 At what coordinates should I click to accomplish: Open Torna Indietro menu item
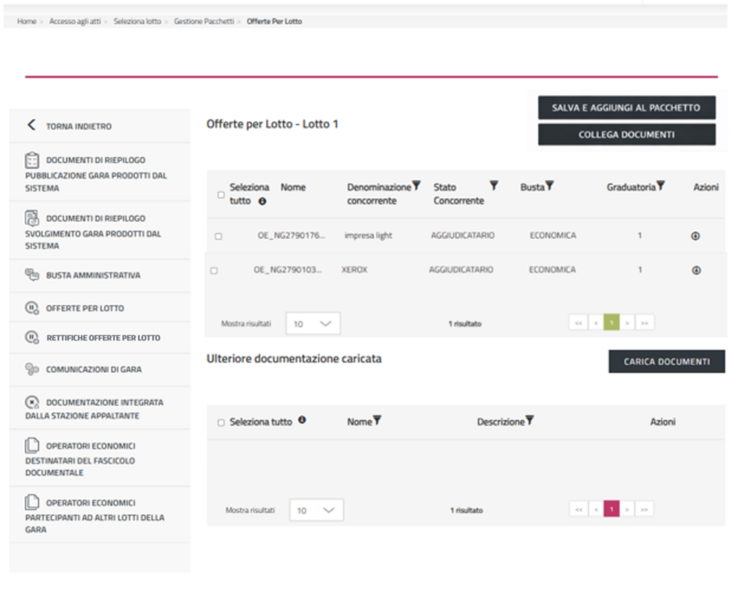pyautogui.click(x=100, y=126)
